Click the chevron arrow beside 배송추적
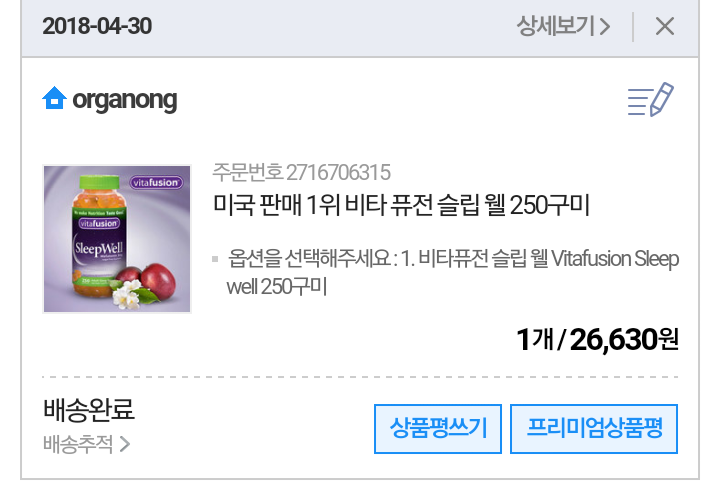This screenshot has height=494, width=720. (125, 444)
